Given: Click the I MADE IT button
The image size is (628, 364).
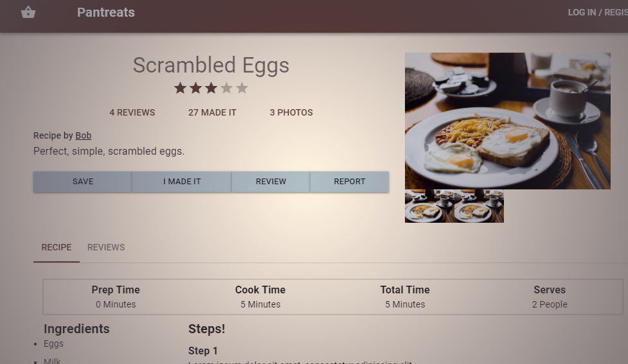Looking at the screenshot, I should (182, 182).
